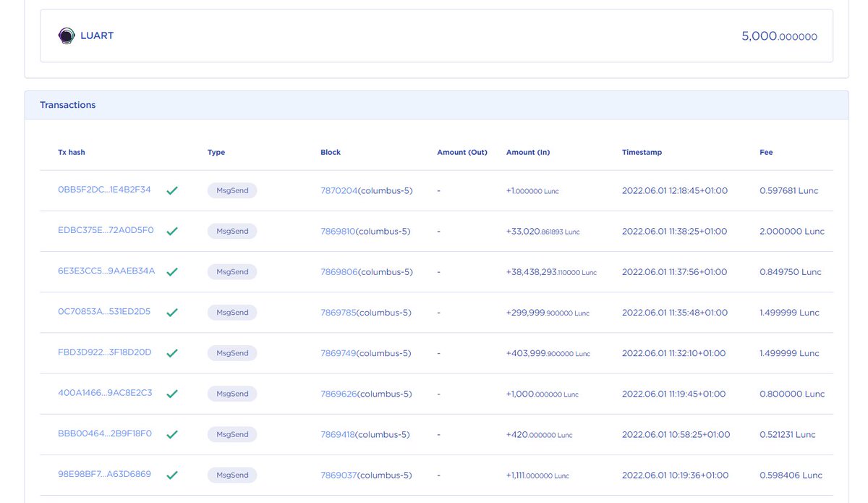The height and width of the screenshot is (503, 868).
Task: Click success checkmark for tx 0BB5F2DC...1E4B2F34
Action: click(x=172, y=191)
